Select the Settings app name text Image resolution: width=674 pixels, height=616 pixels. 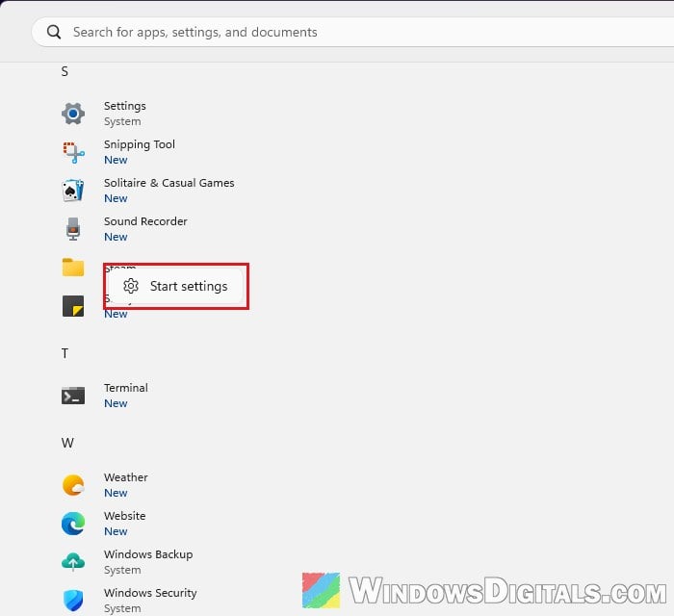coord(125,106)
